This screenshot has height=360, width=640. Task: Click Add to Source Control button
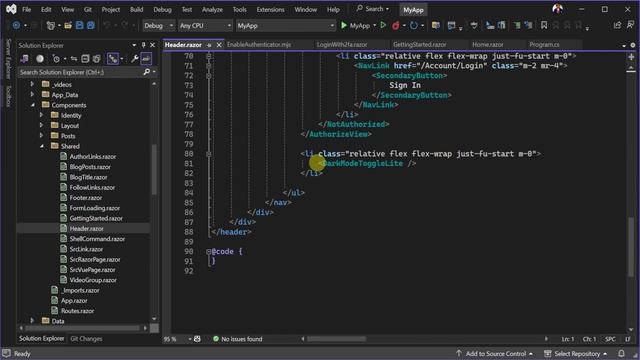pyautogui.click(x=494, y=353)
